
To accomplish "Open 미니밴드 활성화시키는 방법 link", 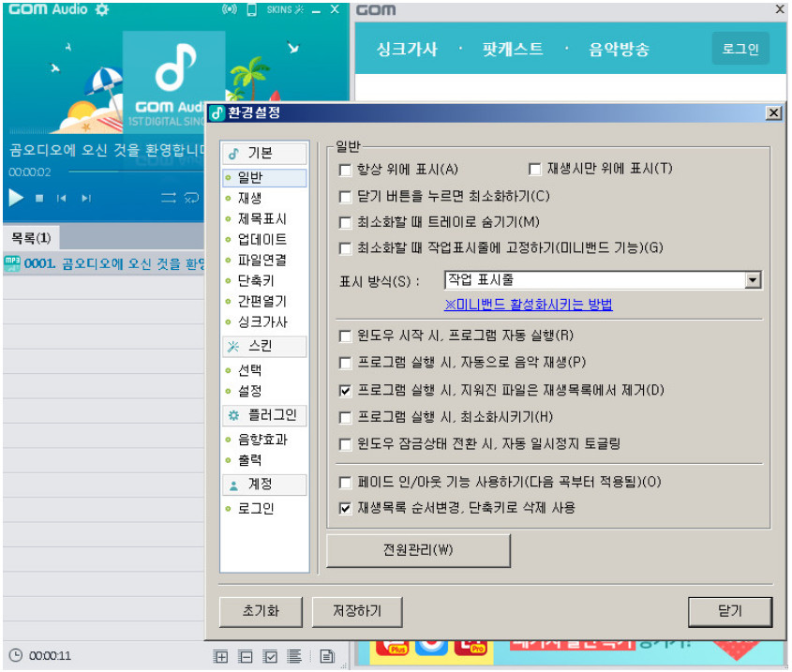I will click(529, 305).
